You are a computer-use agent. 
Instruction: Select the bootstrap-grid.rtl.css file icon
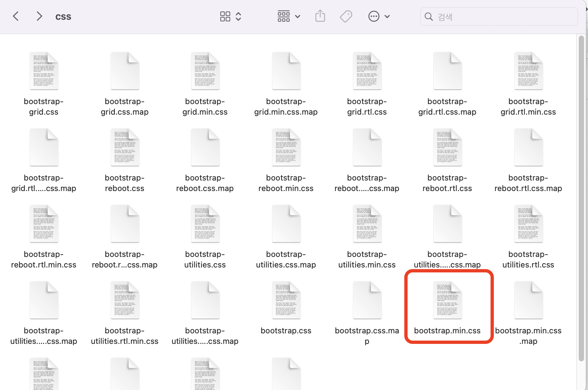367,71
